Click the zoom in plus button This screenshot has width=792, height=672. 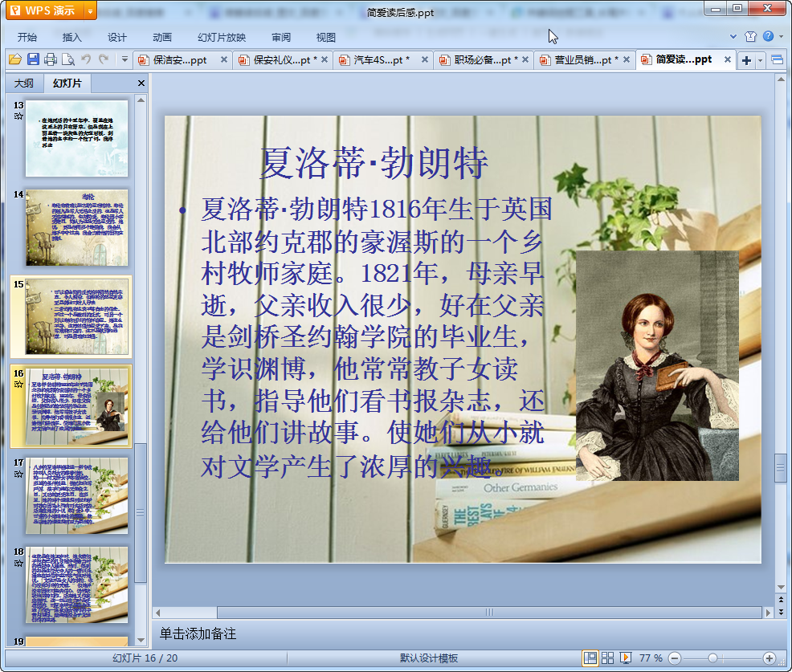pos(769,658)
